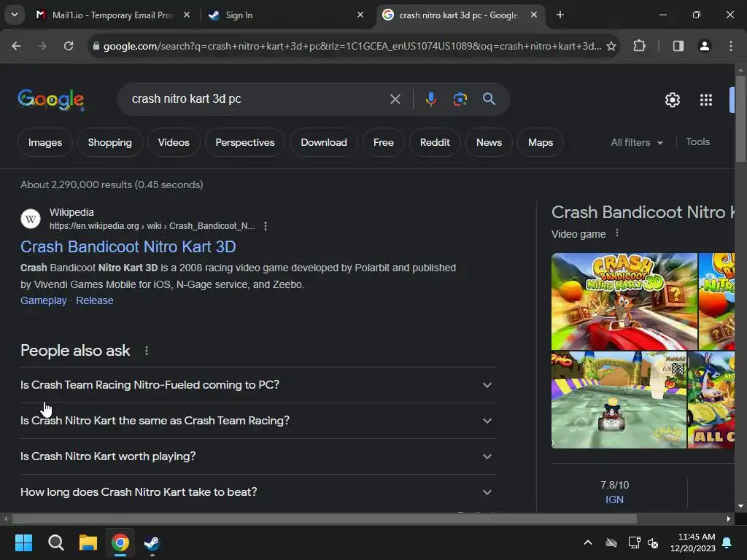Open the Chrome profile avatar
The image size is (747, 560).
pyautogui.click(x=705, y=46)
